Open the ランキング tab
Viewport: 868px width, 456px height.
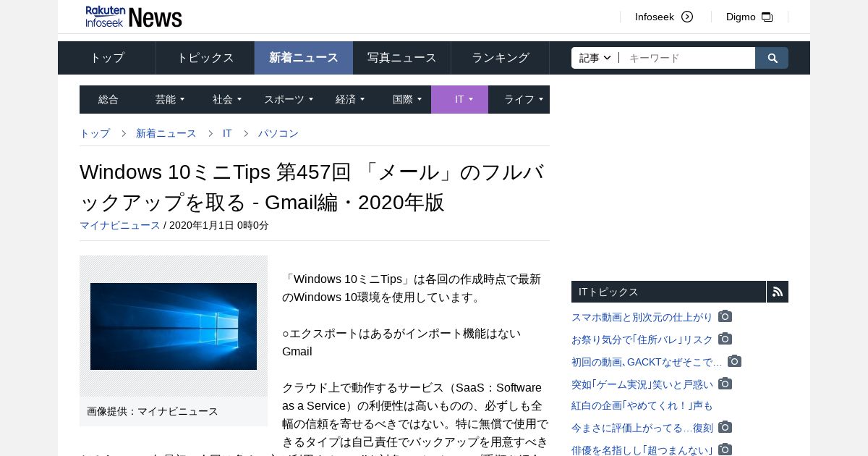click(x=501, y=58)
